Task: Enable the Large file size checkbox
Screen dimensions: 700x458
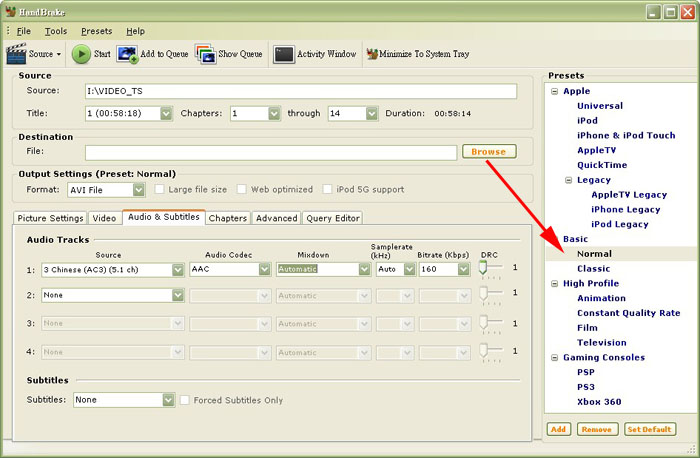Action: tap(160, 189)
